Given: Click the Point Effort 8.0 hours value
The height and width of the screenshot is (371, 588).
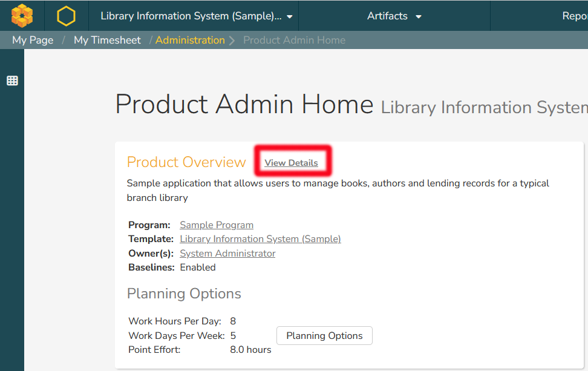Looking at the screenshot, I should (x=250, y=350).
